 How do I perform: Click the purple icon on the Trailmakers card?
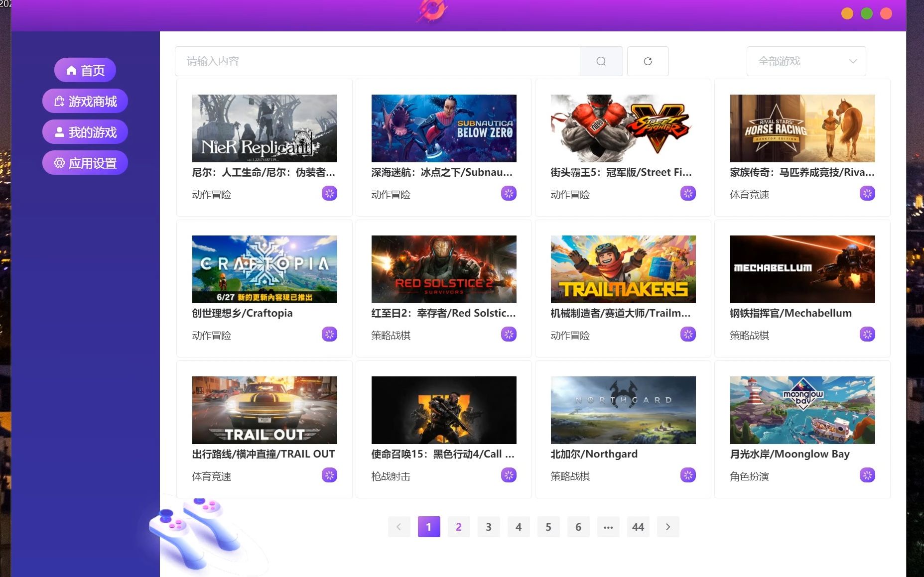coord(688,334)
